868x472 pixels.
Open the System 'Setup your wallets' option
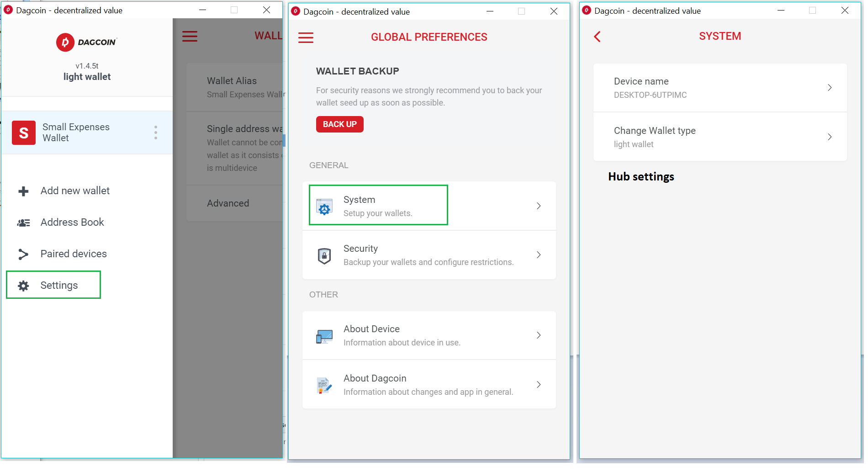pyautogui.click(x=429, y=206)
